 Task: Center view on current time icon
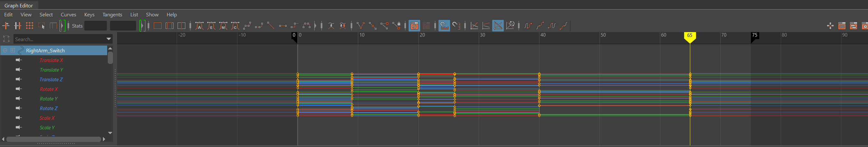(x=181, y=26)
